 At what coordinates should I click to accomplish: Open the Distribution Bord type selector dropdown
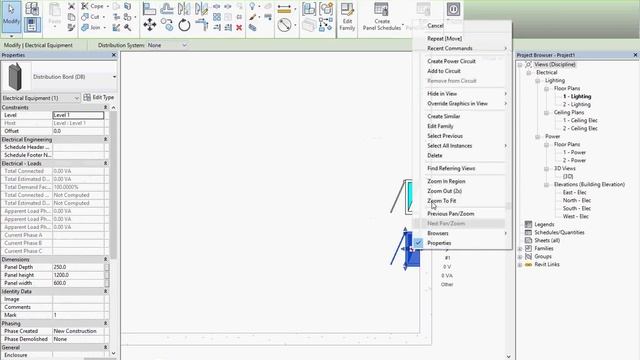click(114, 77)
